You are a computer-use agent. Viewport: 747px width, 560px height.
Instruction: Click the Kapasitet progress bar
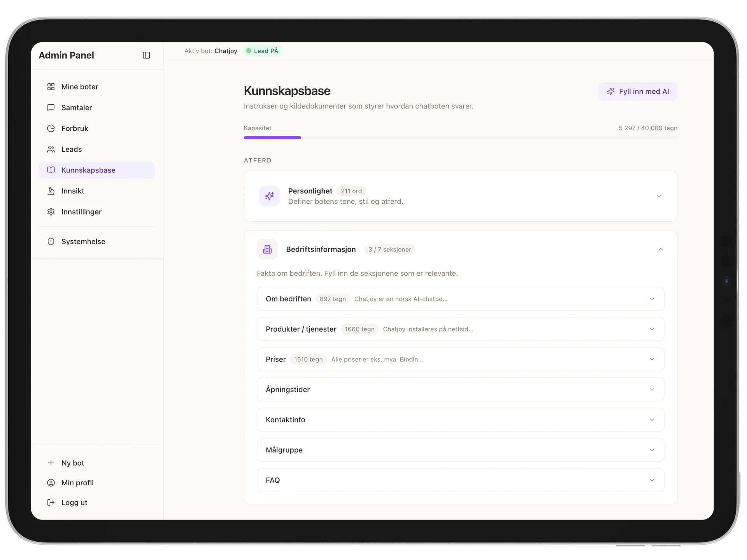tap(460, 138)
